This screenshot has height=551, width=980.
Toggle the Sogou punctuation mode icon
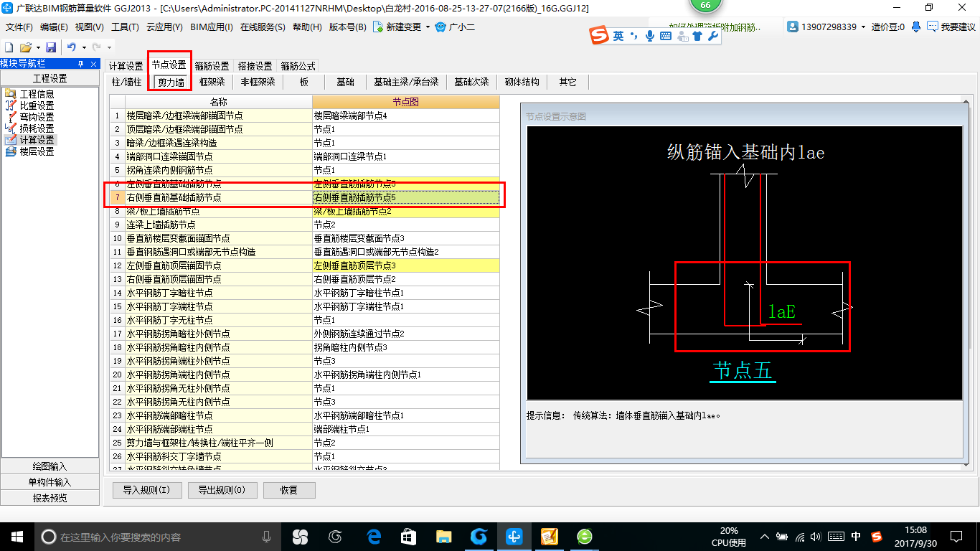click(633, 36)
